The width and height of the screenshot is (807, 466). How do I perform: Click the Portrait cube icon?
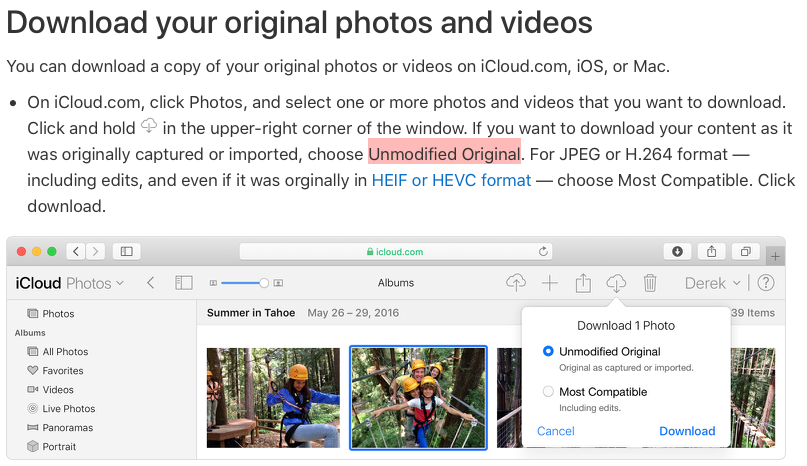(x=32, y=446)
